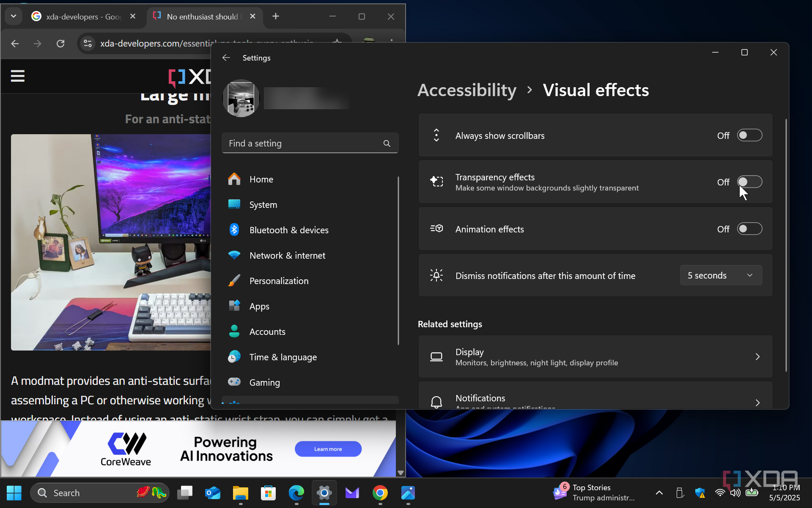
Task: Click Learn more in CoreWeave ad
Action: click(x=328, y=449)
